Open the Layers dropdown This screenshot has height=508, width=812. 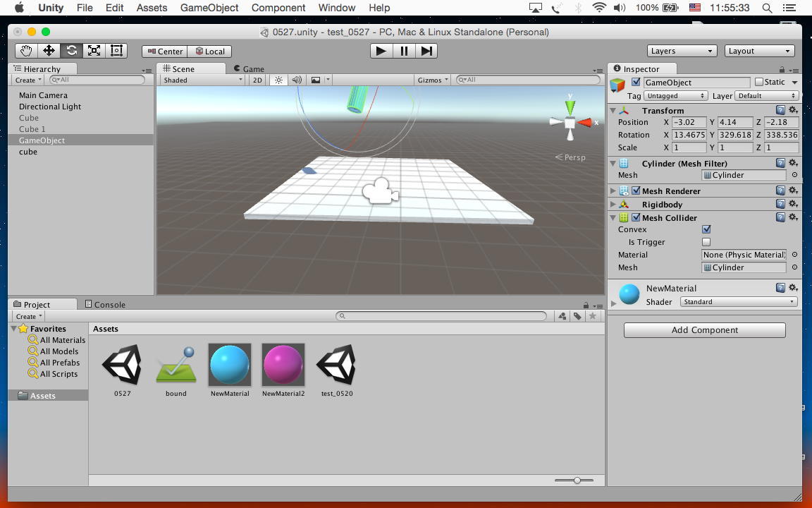[682, 51]
